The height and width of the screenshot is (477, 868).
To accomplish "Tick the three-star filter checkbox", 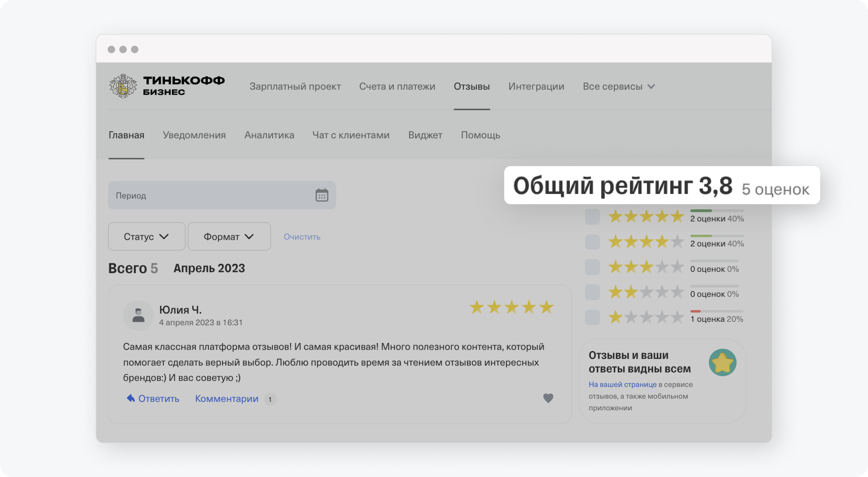I will [592, 267].
